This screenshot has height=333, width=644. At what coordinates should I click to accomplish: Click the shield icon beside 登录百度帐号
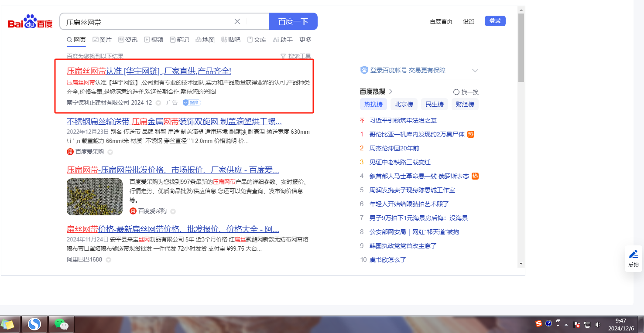(364, 70)
